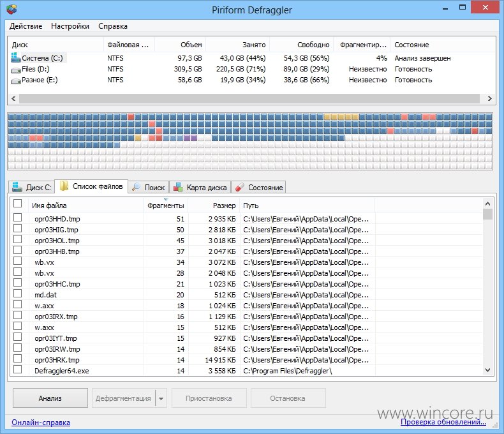This screenshot has height=434, width=504.
Task: Click the Файловая ... column header
Action: (130, 45)
